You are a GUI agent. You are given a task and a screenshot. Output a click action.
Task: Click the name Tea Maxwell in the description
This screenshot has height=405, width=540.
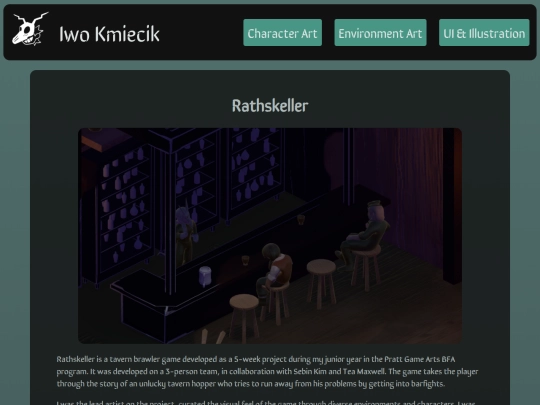[364, 372]
